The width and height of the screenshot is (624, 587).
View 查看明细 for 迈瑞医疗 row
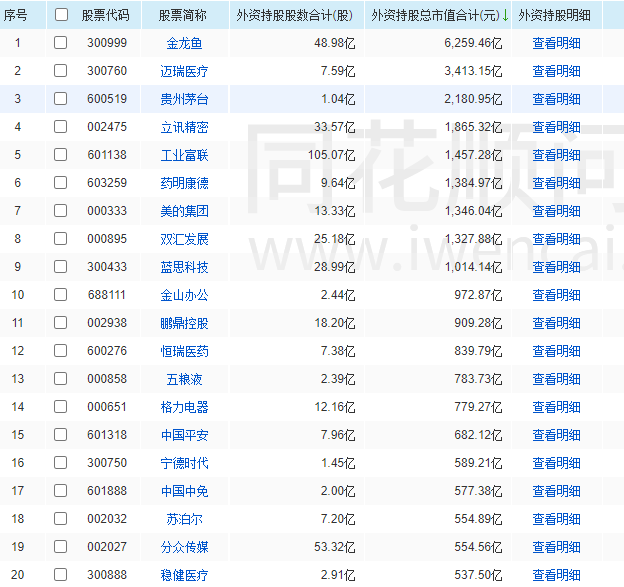pyautogui.click(x=556, y=71)
